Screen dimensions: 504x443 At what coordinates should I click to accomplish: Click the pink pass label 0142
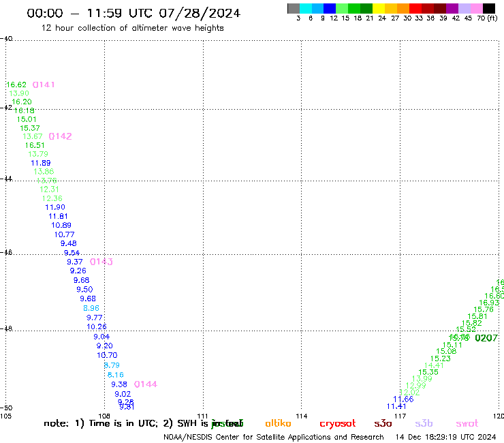pyautogui.click(x=60, y=136)
